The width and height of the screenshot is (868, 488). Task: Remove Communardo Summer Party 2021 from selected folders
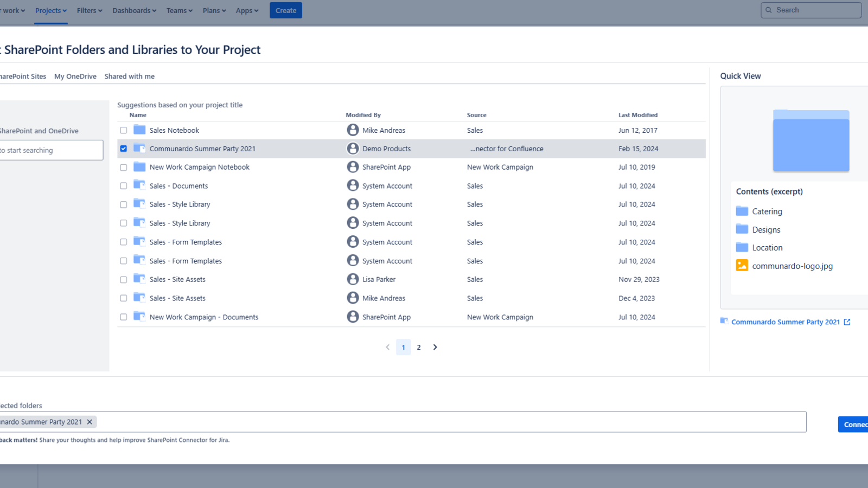[90, 422]
